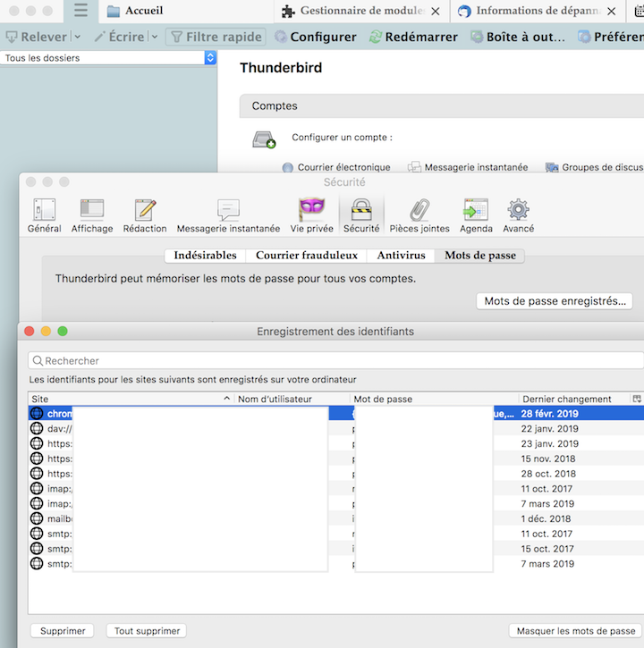This screenshot has height=648, width=644.
Task: Select the Mots de passe sub-tab
Action: [479, 256]
